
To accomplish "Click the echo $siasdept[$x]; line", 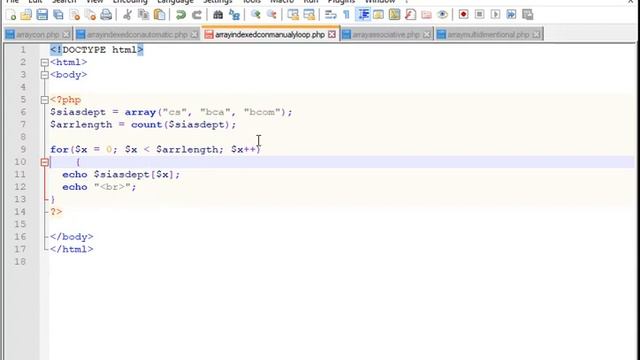I will pyautogui.click(x=121, y=174).
